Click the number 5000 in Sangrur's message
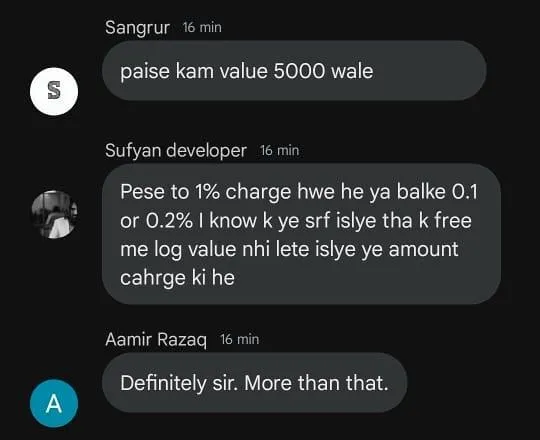Image resolution: width=540 pixels, height=440 pixels. coord(299,71)
